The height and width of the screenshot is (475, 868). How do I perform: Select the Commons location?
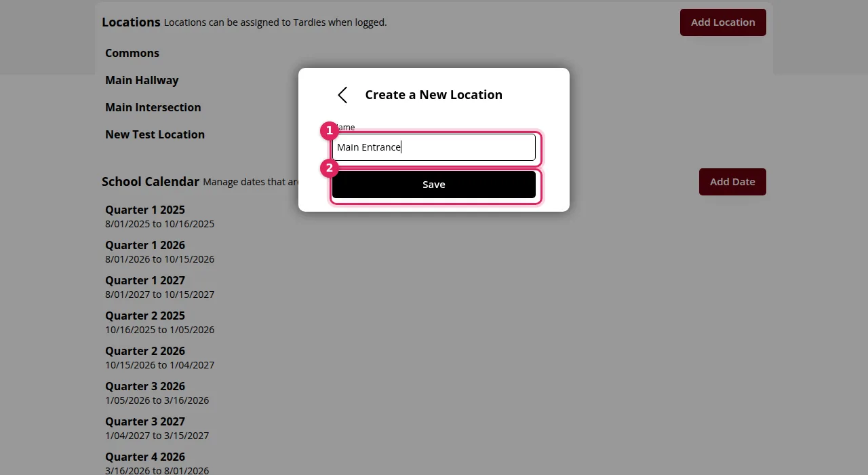132,53
